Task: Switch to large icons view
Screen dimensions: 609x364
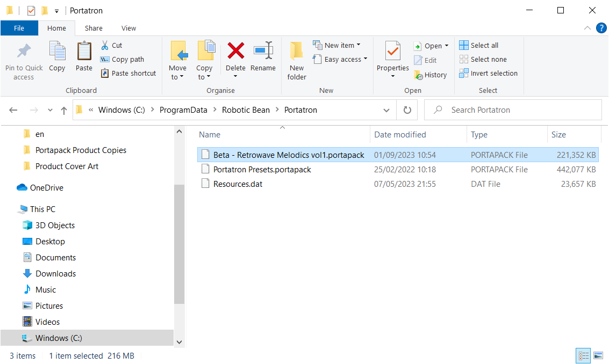Action: click(598, 355)
